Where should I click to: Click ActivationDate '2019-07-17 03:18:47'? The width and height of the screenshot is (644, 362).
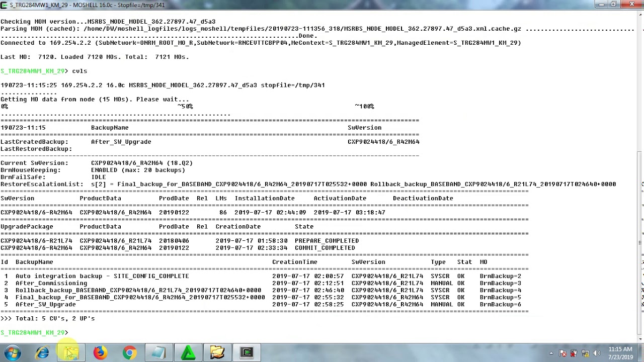(x=349, y=213)
